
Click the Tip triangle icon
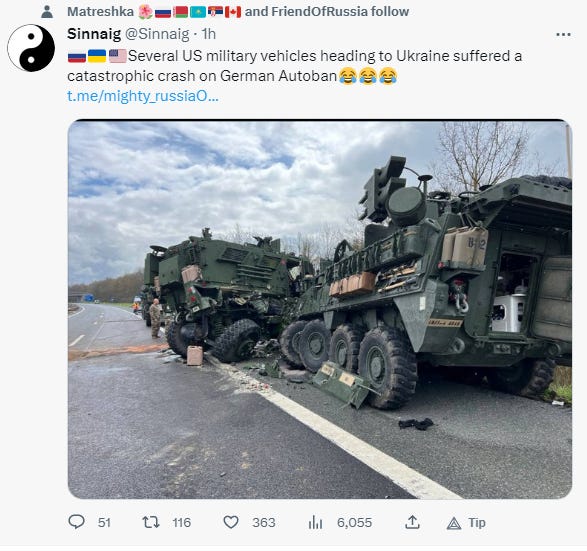[454, 523]
